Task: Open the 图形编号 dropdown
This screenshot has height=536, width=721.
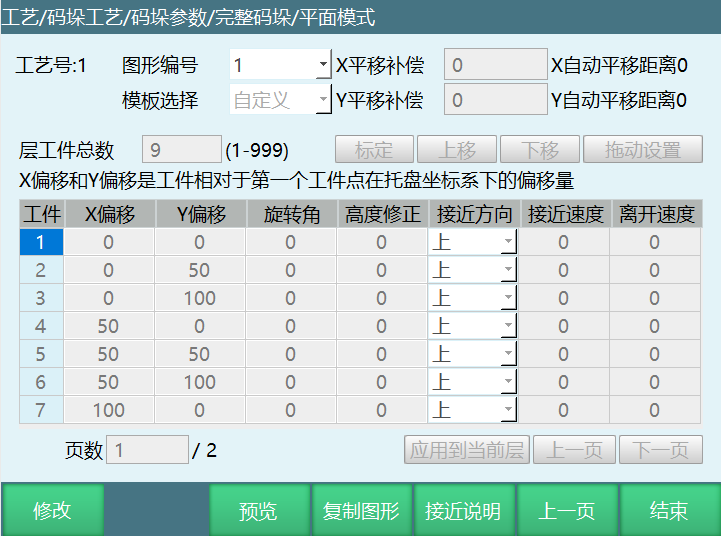Action: pos(323,66)
